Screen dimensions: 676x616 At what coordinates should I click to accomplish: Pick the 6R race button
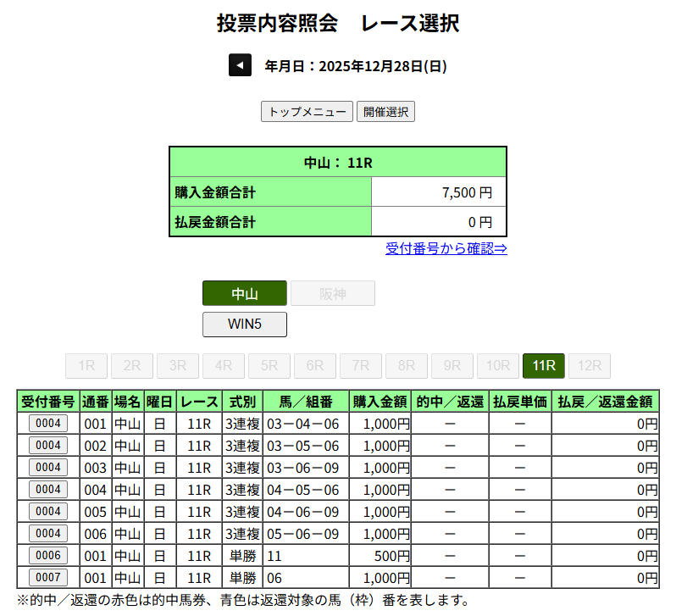tap(315, 365)
